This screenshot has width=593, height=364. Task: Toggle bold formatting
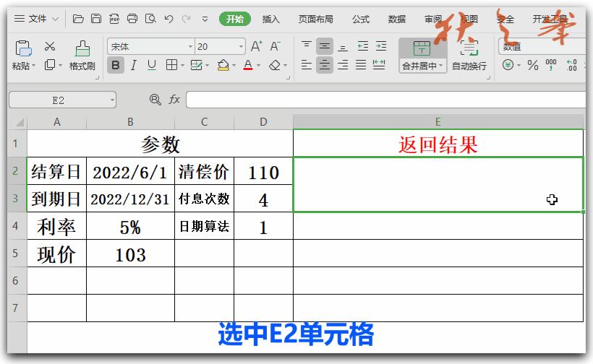click(116, 65)
